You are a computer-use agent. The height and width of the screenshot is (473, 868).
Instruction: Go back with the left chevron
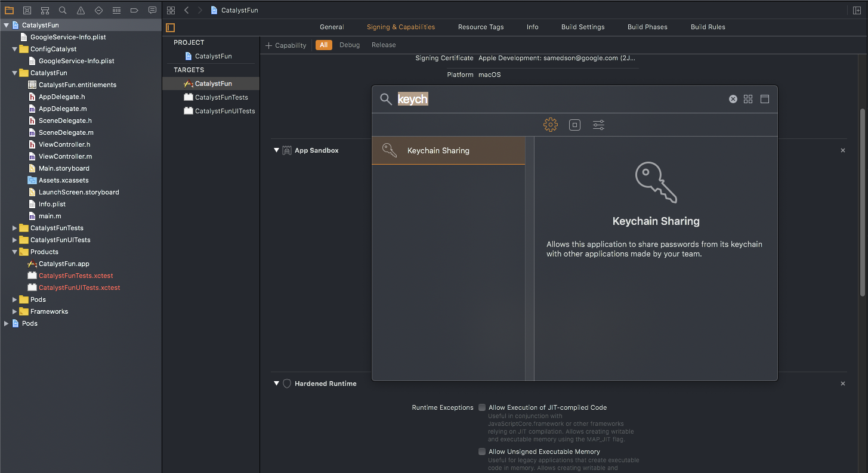pyautogui.click(x=186, y=10)
